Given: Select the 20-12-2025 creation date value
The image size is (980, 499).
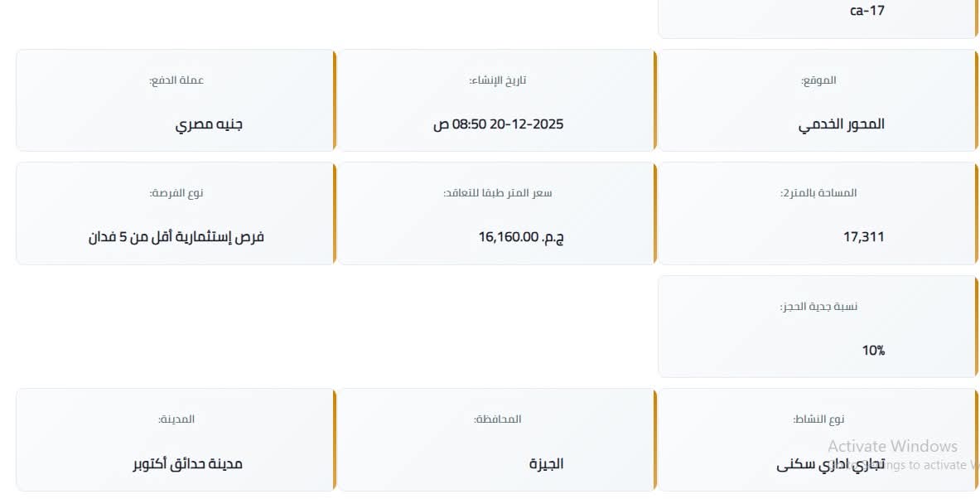Looking at the screenshot, I should click(498, 124).
